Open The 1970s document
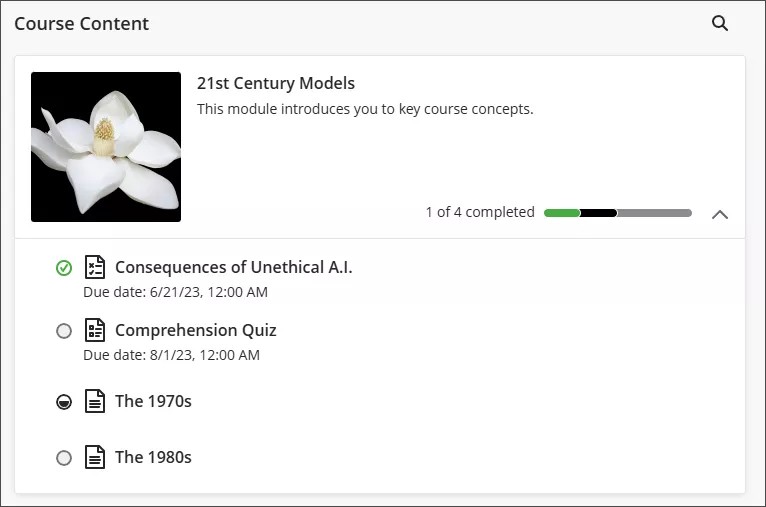766x507 pixels. (x=153, y=401)
